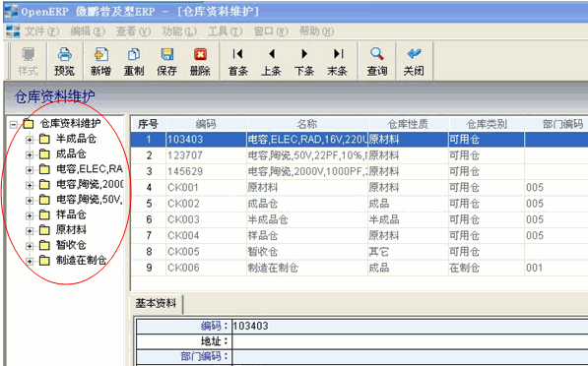Expand the 电容,ELEC,RA tree node
Screen dimensions: 588x366
click(x=30, y=170)
